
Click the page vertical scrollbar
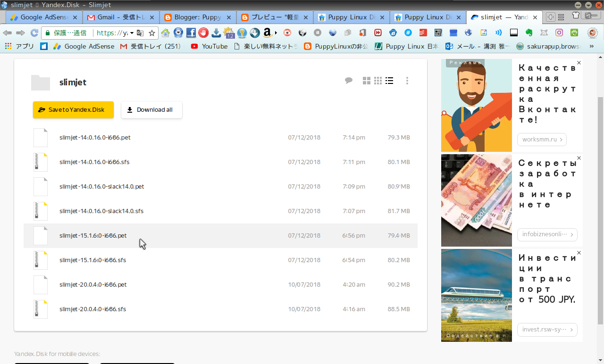pyautogui.click(x=600, y=210)
